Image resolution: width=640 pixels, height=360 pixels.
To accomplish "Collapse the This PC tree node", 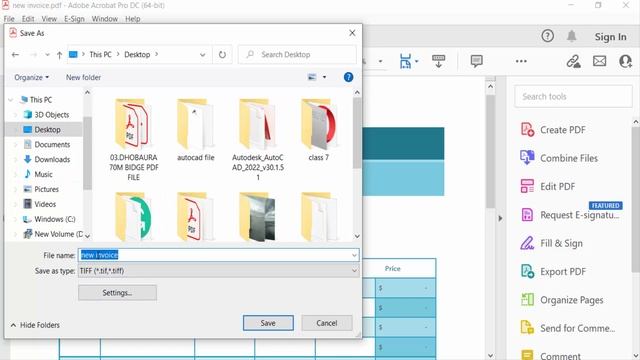I will [x=11, y=100].
